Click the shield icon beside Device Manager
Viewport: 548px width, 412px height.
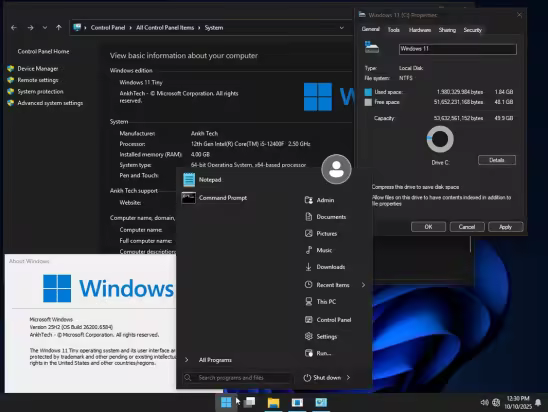point(11,68)
